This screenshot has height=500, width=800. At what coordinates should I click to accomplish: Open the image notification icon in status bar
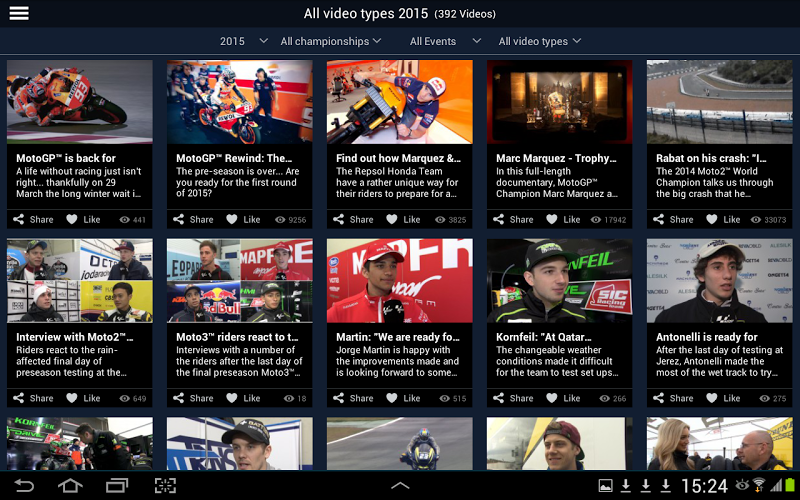point(606,486)
